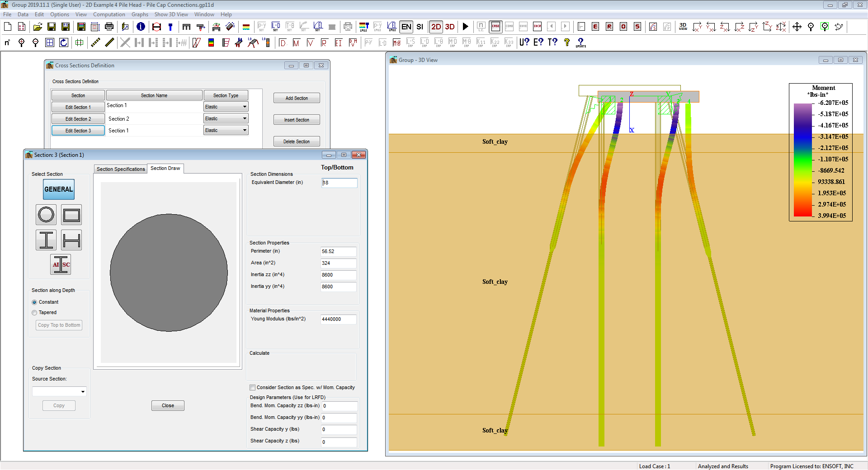Switch units with the SI button
This screenshot has width=868, height=470.
click(x=420, y=27)
